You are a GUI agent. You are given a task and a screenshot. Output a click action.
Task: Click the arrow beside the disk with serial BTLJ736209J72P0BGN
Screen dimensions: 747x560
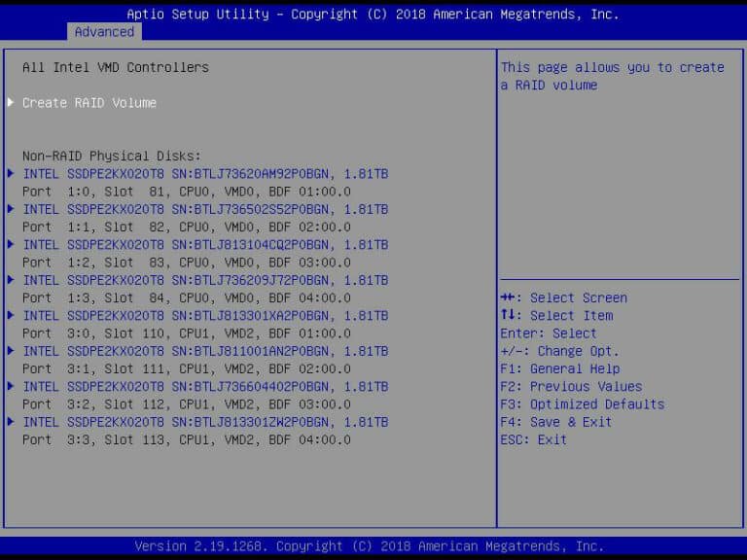point(11,280)
